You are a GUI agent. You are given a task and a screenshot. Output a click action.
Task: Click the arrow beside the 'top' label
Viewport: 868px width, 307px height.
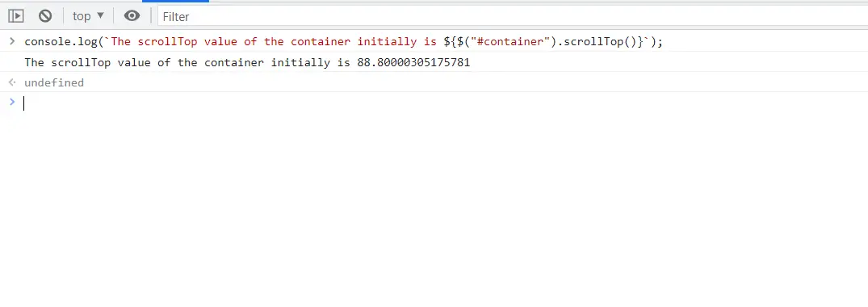100,16
